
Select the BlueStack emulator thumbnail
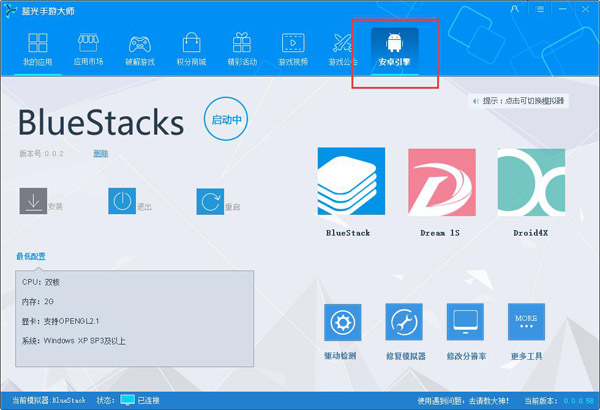pos(351,181)
